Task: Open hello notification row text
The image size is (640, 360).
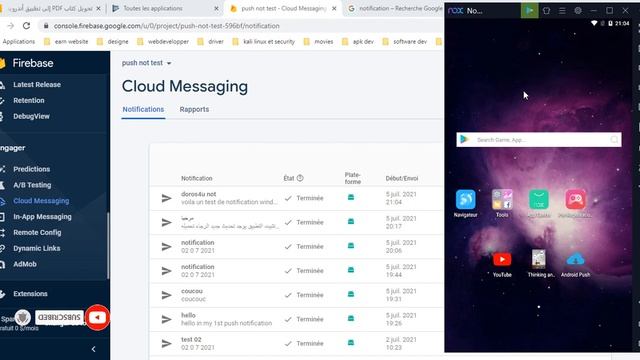Action: tap(227, 319)
